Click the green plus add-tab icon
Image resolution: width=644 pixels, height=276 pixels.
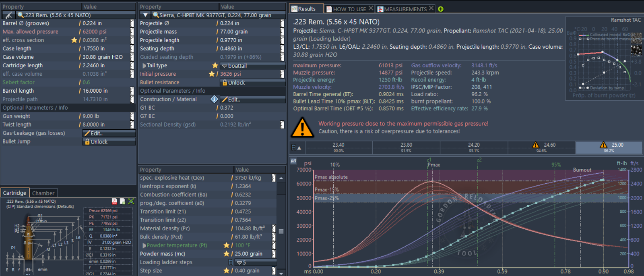[441, 9]
